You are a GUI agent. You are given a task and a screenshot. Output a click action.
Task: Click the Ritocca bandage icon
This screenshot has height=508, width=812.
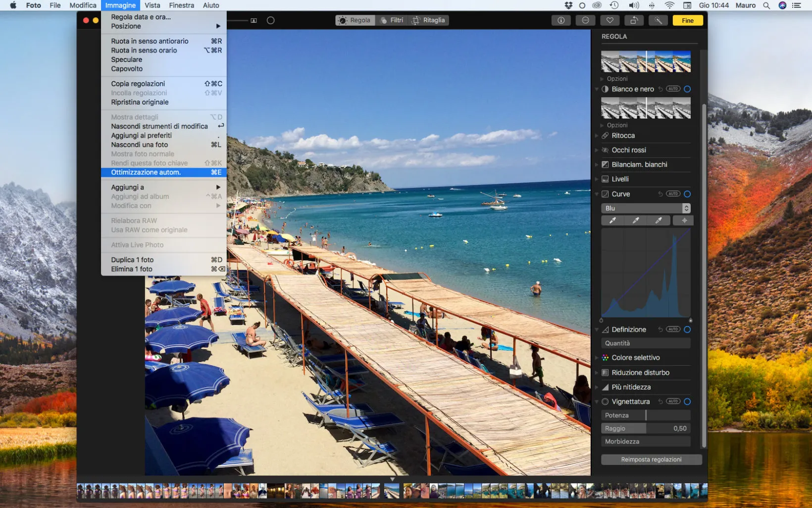(x=605, y=135)
